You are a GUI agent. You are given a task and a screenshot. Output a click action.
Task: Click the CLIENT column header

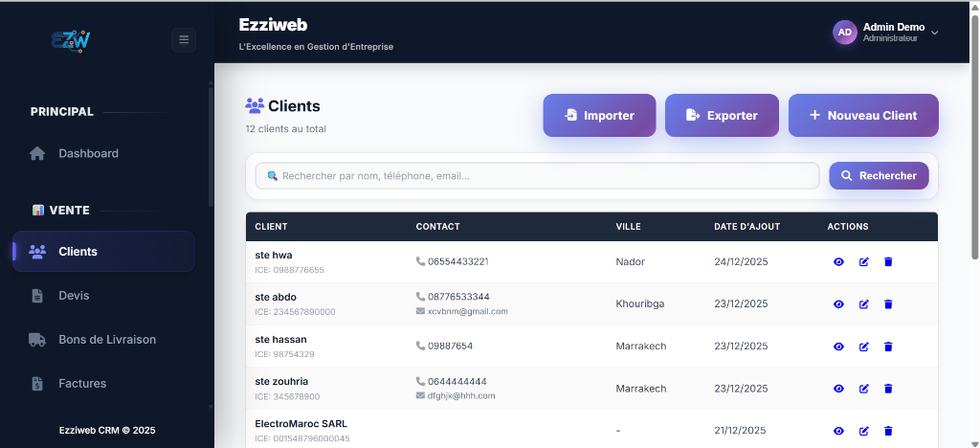click(271, 226)
